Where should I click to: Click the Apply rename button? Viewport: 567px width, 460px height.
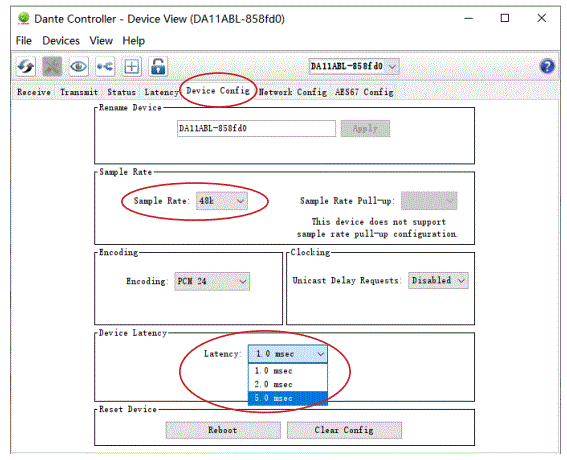click(365, 128)
